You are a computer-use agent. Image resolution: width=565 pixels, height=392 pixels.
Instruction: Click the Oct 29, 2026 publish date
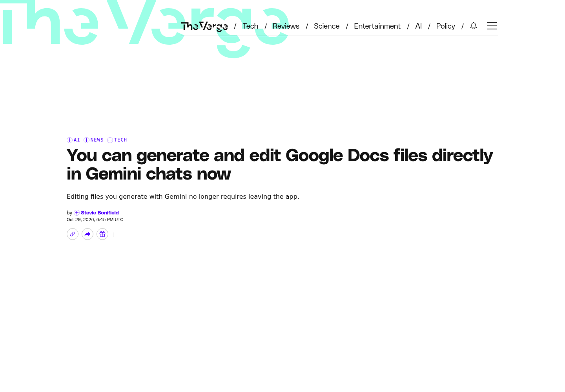pos(95,220)
